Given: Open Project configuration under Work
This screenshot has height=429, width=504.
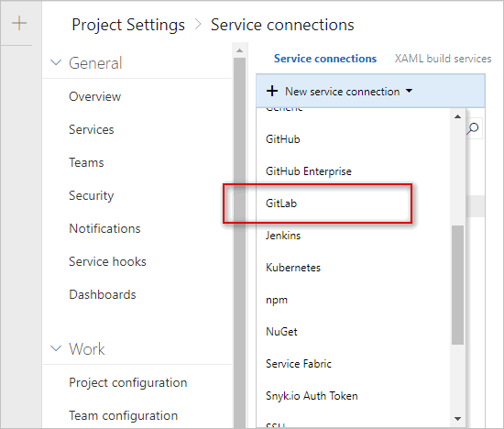Looking at the screenshot, I should (x=128, y=382).
